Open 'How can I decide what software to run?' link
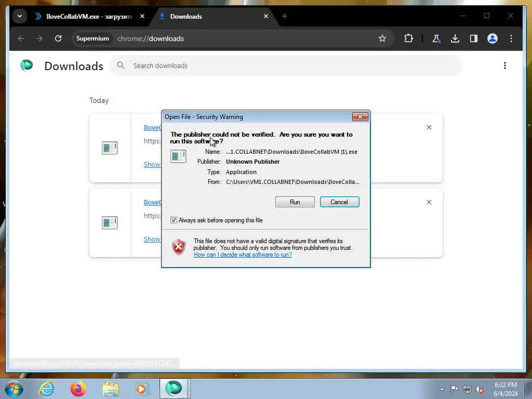532x399 pixels. point(243,255)
